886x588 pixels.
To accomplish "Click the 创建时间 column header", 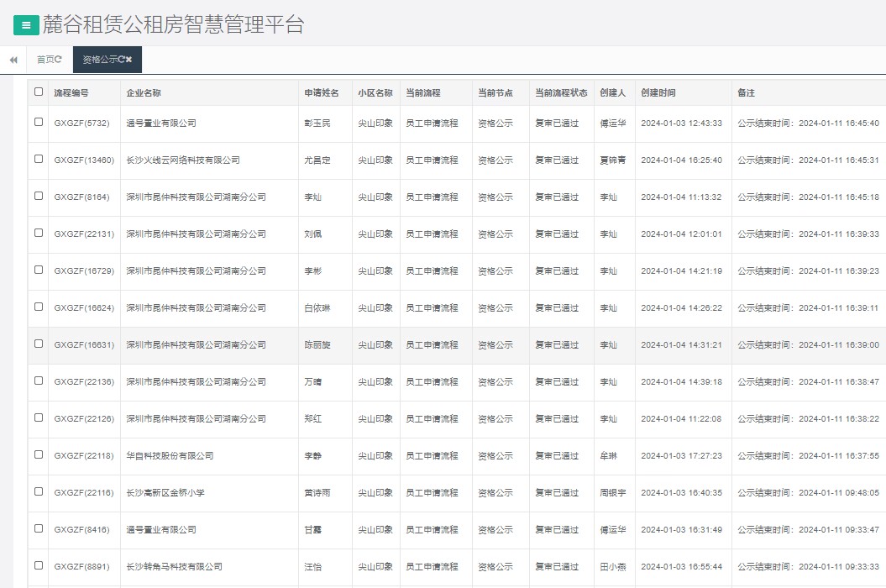I will pyautogui.click(x=658, y=92).
